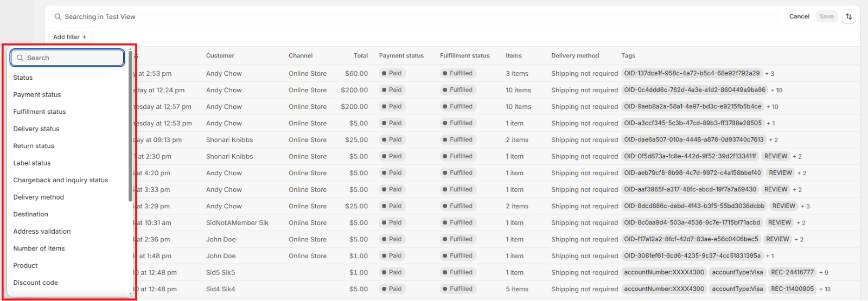Pick Chargeback and inquiry status filter
The image size is (868, 301).
[x=60, y=180]
